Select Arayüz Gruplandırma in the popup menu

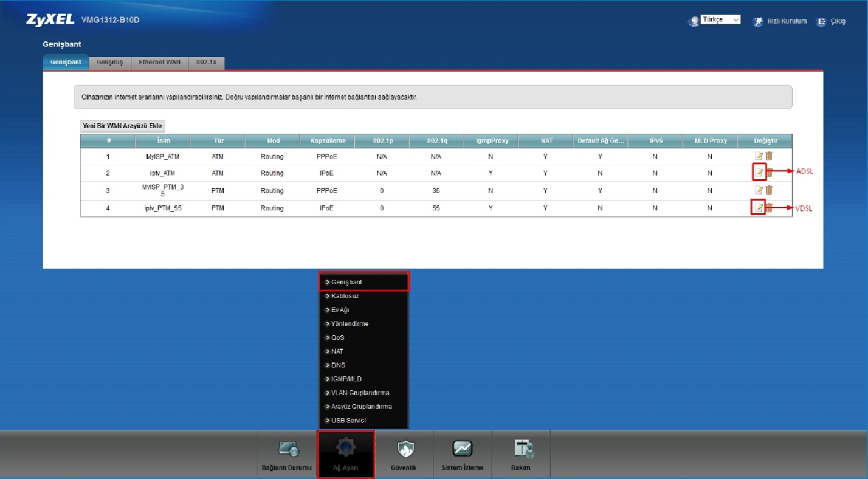(x=363, y=407)
